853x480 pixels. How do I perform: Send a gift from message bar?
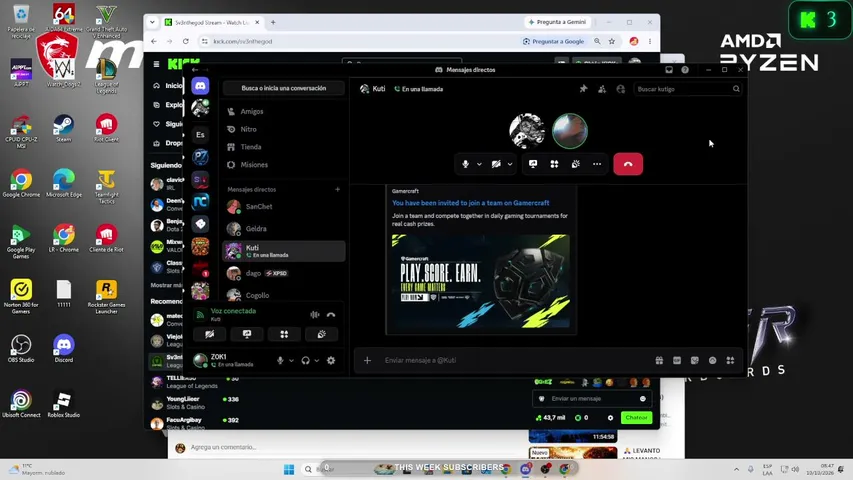pyautogui.click(x=659, y=360)
